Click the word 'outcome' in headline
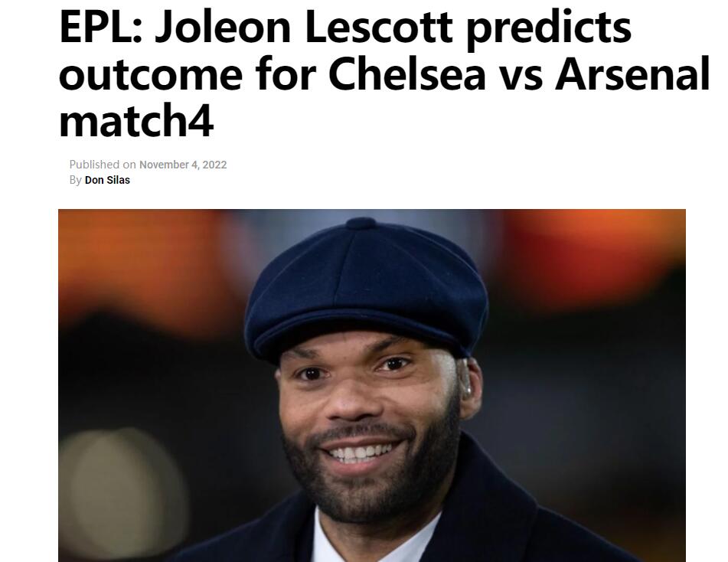Viewport: 728px width, 562px height. coord(151,76)
